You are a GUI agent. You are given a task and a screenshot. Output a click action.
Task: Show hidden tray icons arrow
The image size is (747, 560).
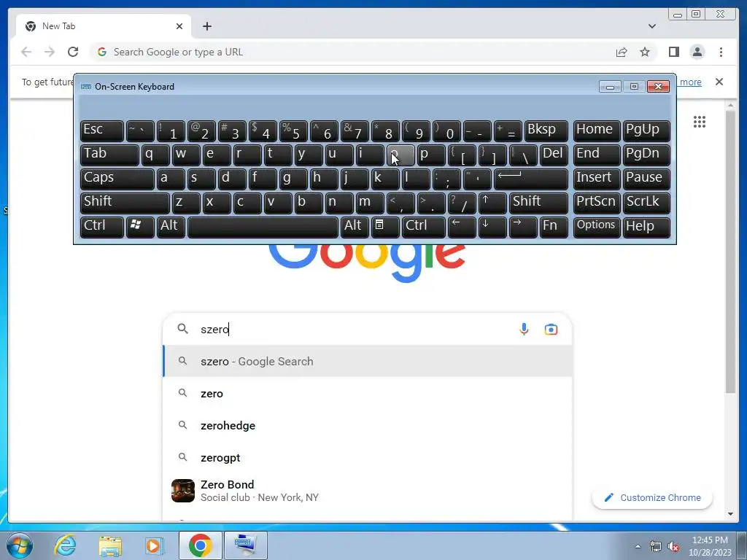click(x=638, y=547)
